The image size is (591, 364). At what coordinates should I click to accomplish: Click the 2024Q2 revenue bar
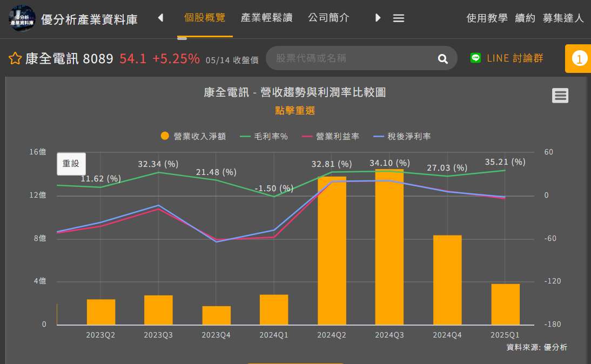[332, 251]
